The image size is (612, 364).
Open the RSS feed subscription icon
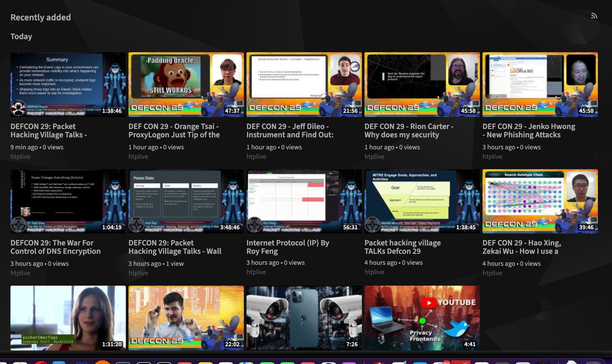pos(594,16)
